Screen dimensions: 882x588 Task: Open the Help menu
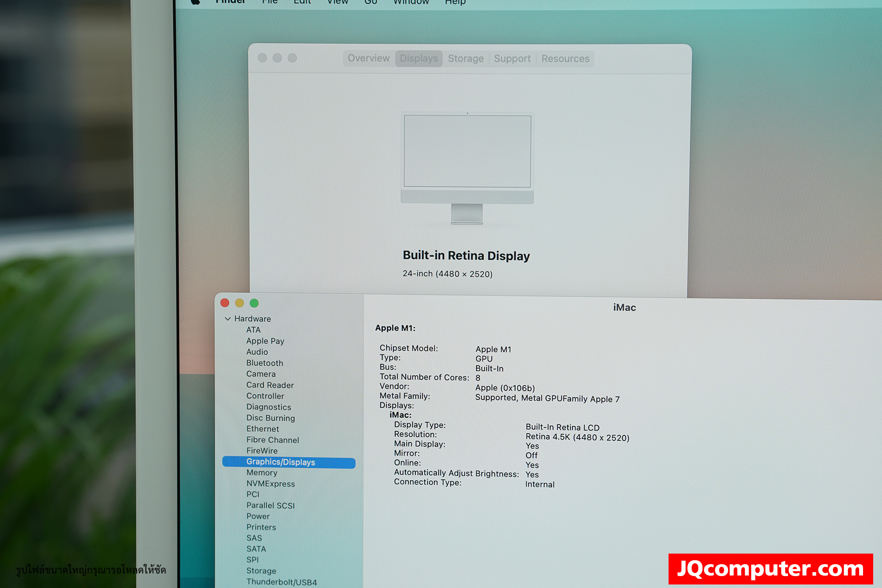(x=455, y=2)
